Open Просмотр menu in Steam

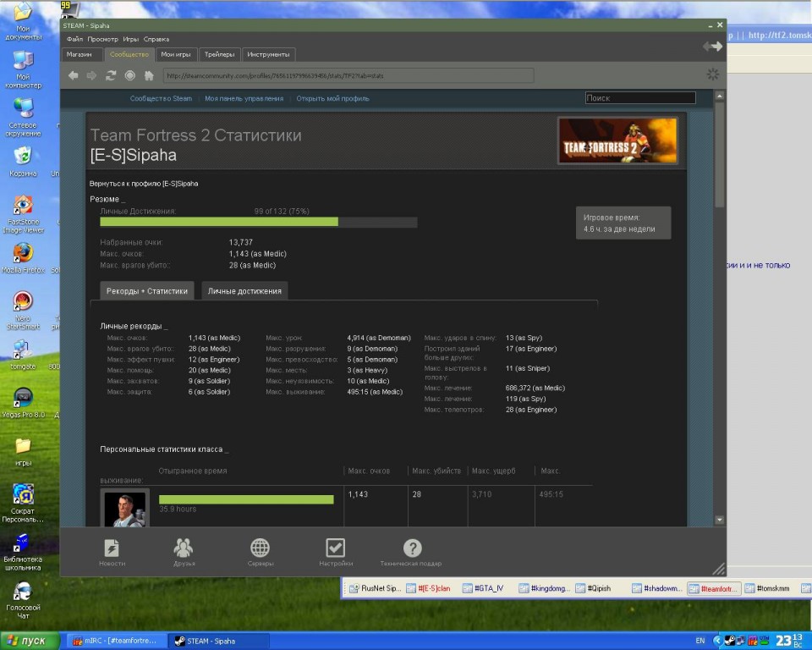[102, 39]
